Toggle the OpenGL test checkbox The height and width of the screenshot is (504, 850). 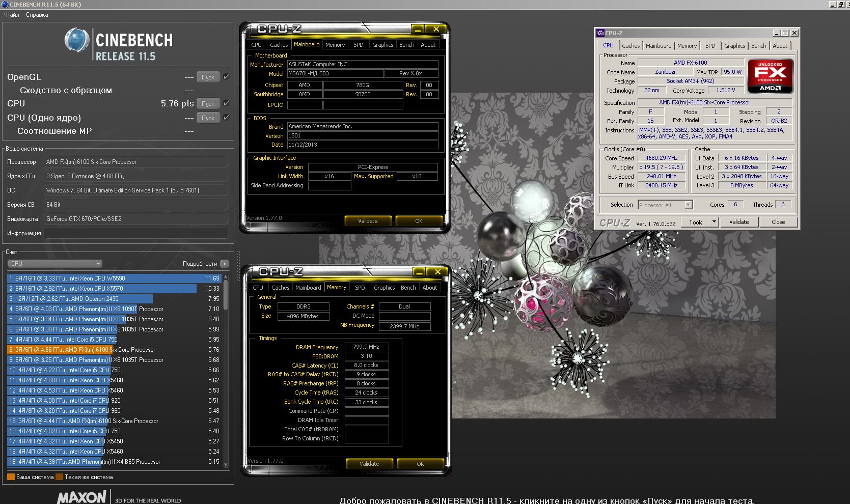pyautogui.click(x=226, y=77)
